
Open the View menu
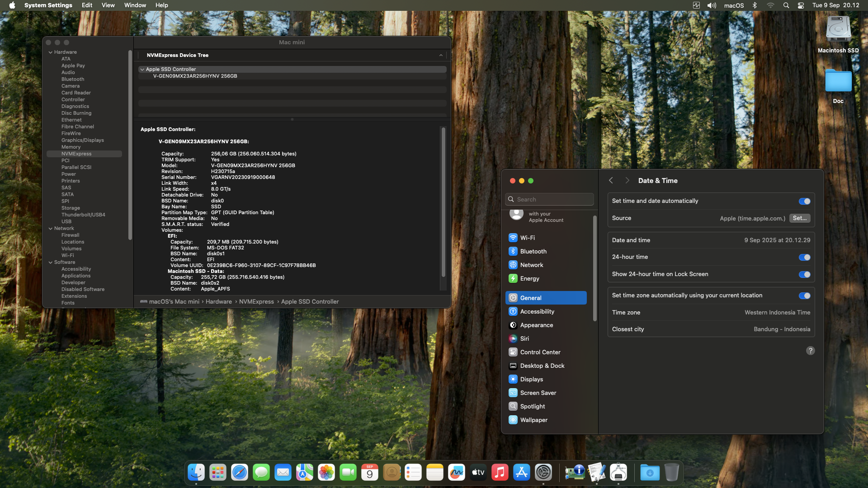[108, 5]
